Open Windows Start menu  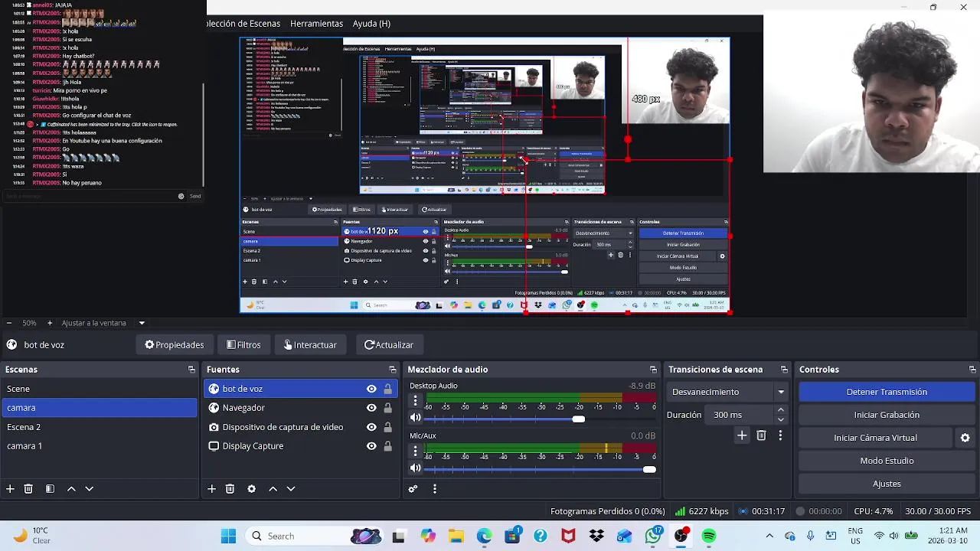[228, 536]
